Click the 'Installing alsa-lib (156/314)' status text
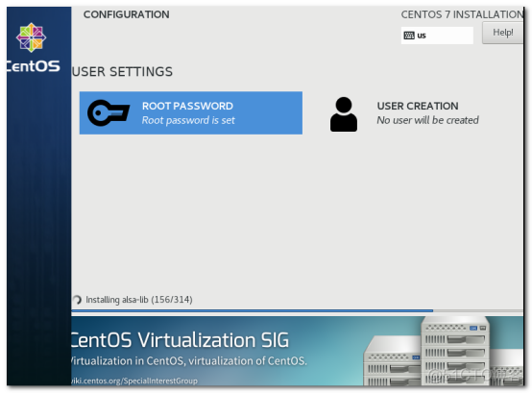The height and width of the screenshot is (393, 532). 139,300
